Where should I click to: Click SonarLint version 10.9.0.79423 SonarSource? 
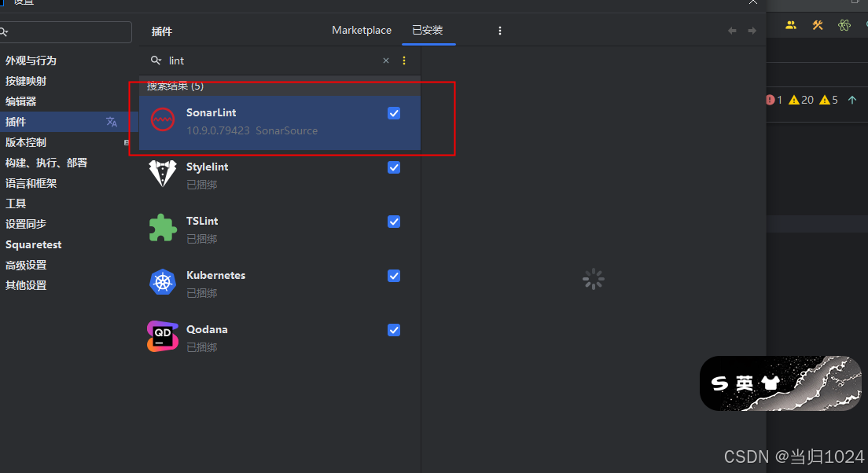tap(252, 130)
